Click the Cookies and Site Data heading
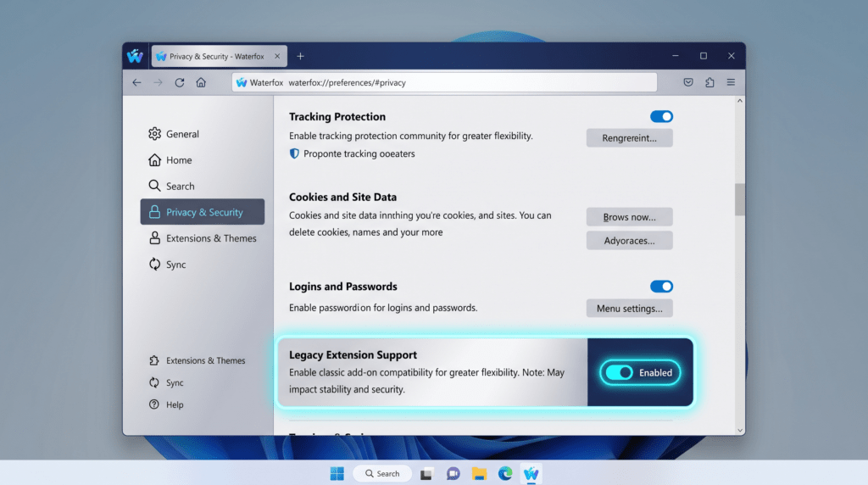The height and width of the screenshot is (485, 868). click(342, 197)
